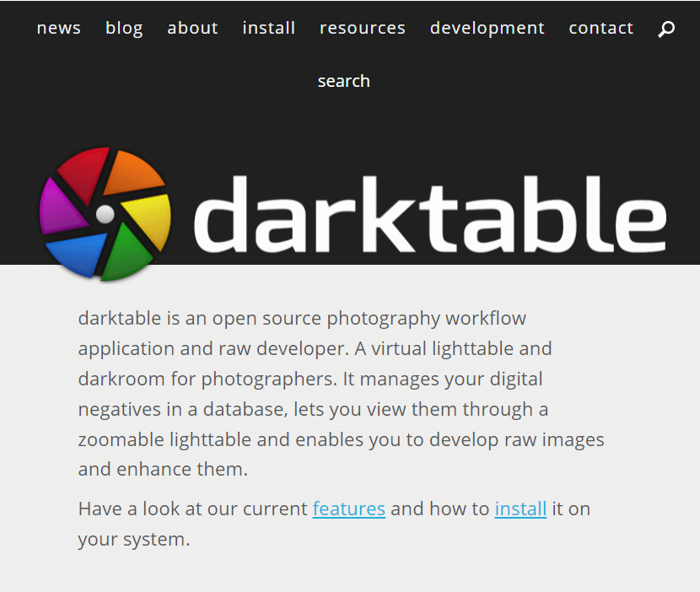
Task: Click the search text below the navigation
Action: click(x=344, y=81)
